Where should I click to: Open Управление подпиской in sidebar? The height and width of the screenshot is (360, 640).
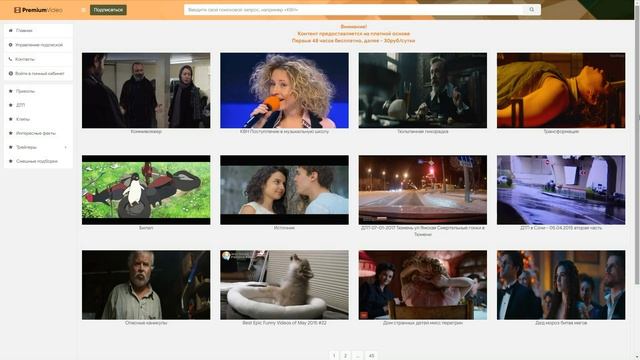38,45
